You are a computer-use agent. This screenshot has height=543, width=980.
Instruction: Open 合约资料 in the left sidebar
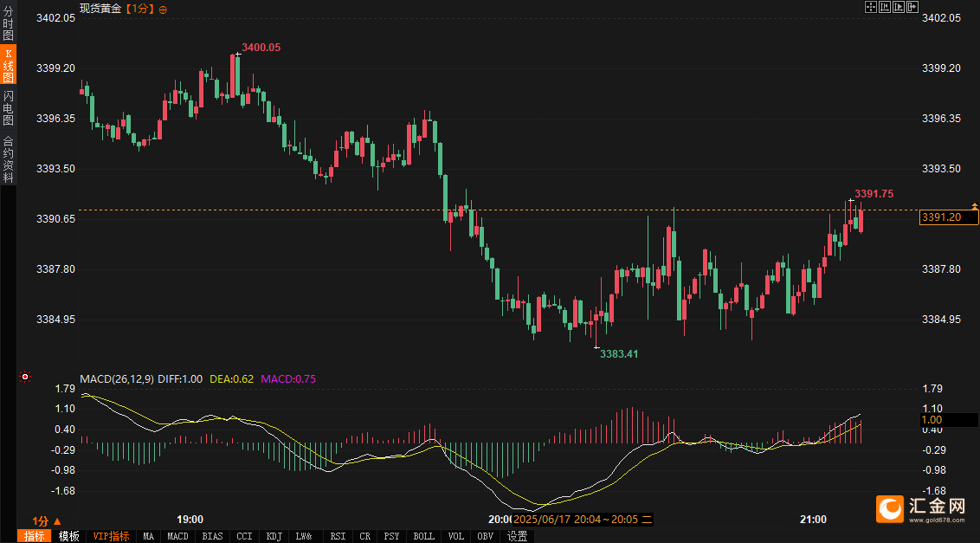(8, 158)
